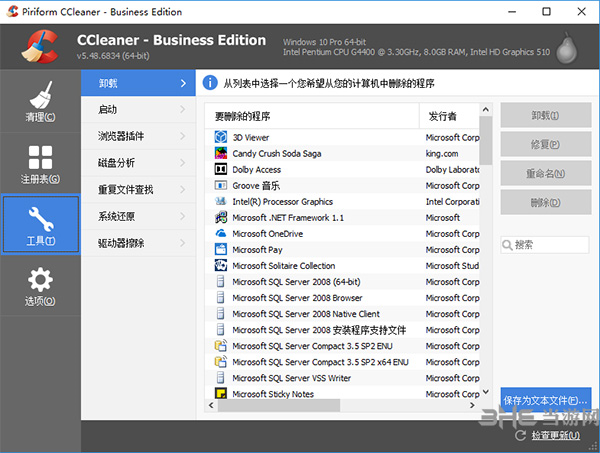Select the Microsoft OneDrive cloud icon
This screenshot has width=600, height=453.
(x=221, y=233)
